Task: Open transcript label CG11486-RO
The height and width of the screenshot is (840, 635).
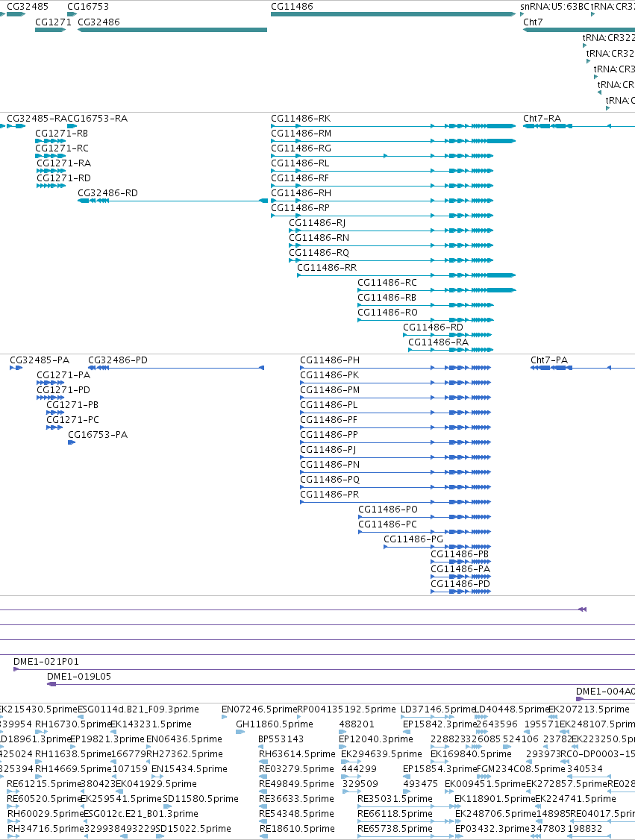Action: tap(387, 313)
